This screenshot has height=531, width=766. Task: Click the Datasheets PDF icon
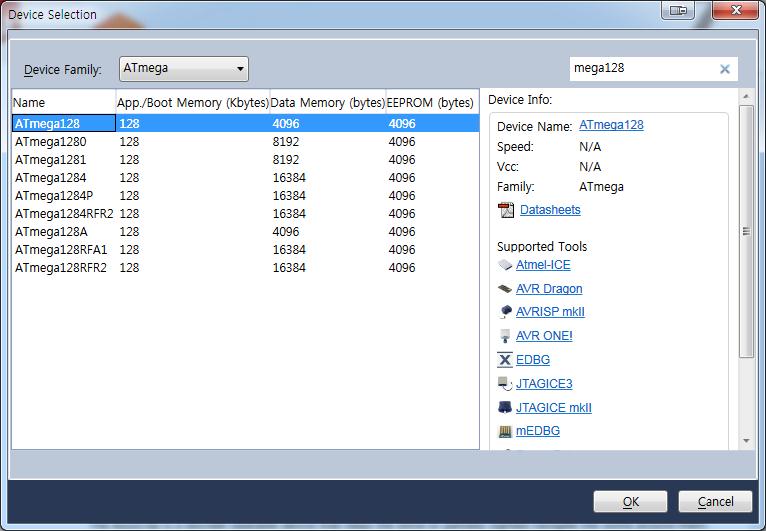point(506,210)
